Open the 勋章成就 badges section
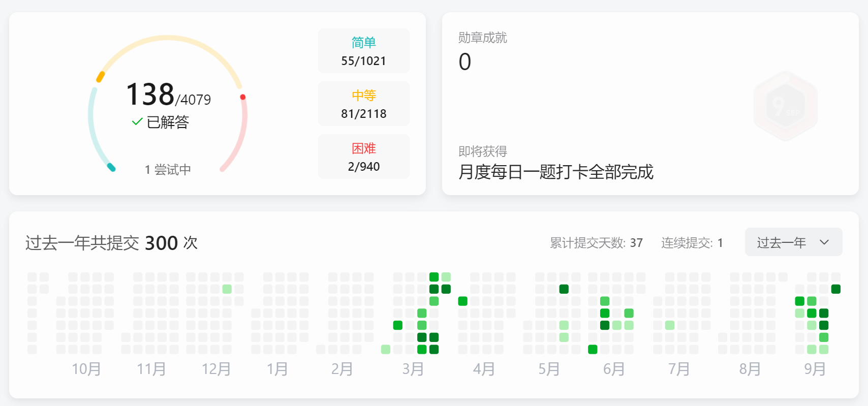868x406 pixels. coord(482,38)
